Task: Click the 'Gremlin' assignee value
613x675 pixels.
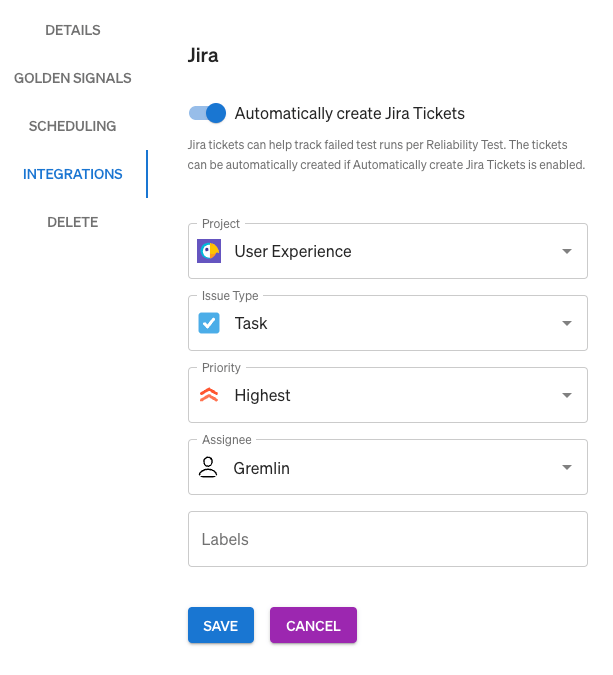Action: pos(261,468)
